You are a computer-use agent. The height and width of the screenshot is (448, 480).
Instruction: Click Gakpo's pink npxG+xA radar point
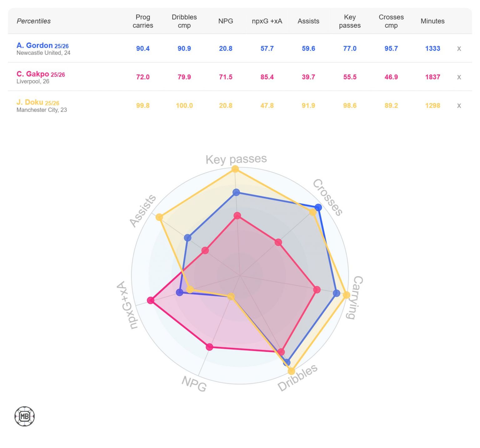pos(151,300)
